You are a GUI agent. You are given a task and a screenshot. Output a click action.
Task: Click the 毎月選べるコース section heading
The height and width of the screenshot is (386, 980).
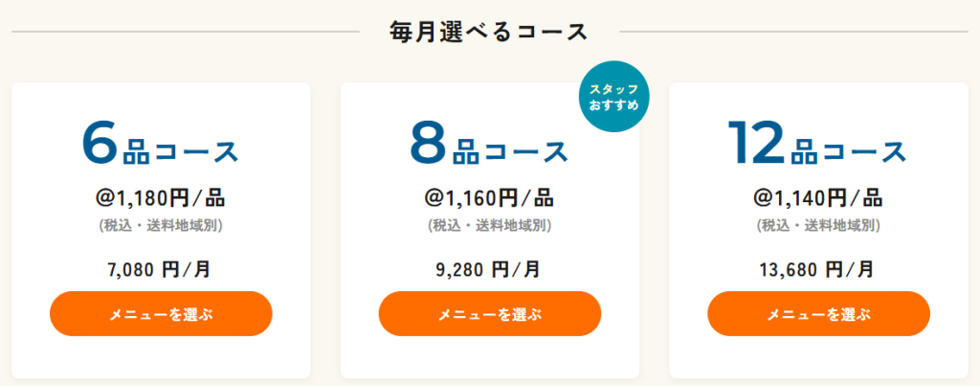[489, 32]
